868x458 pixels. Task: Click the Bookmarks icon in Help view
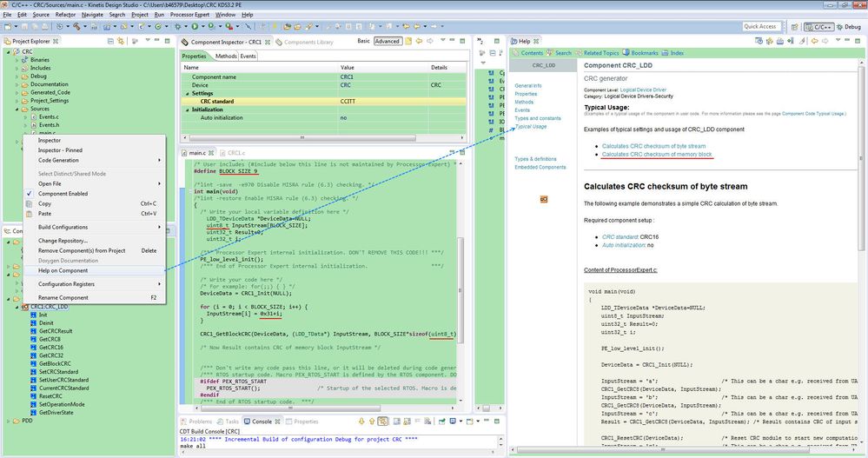(626, 53)
